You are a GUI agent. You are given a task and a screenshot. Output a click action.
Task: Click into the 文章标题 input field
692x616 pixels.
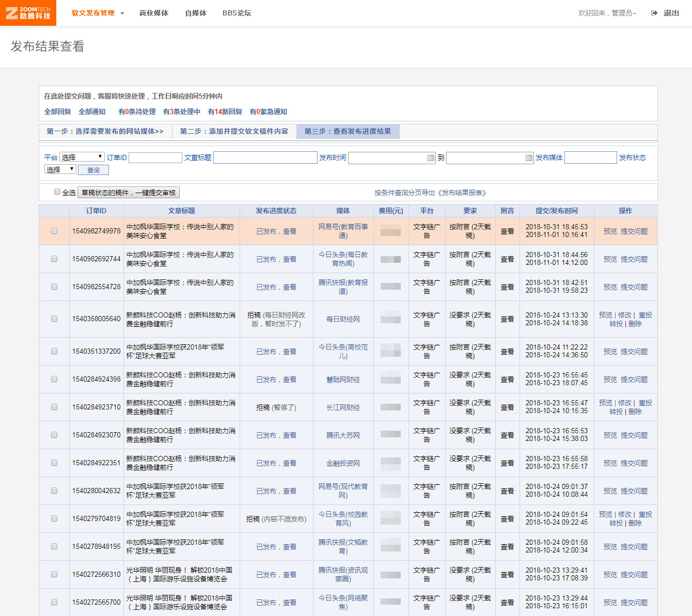tap(265, 157)
